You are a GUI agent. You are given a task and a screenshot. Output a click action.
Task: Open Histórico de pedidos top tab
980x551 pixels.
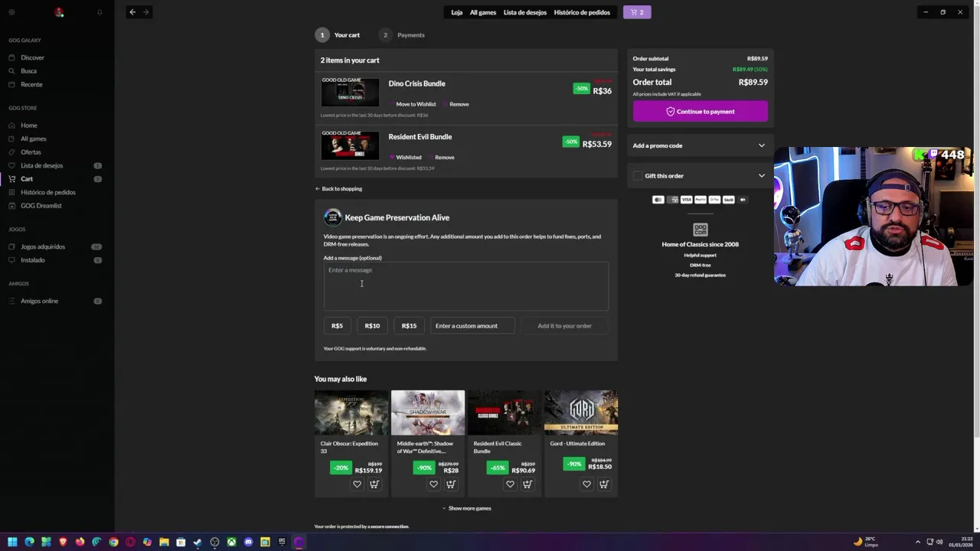click(582, 12)
